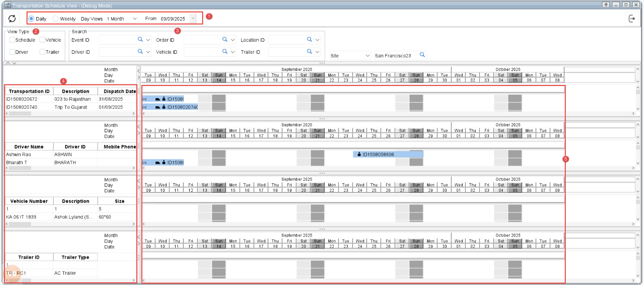Click the Event ID search magnifier

140,40
